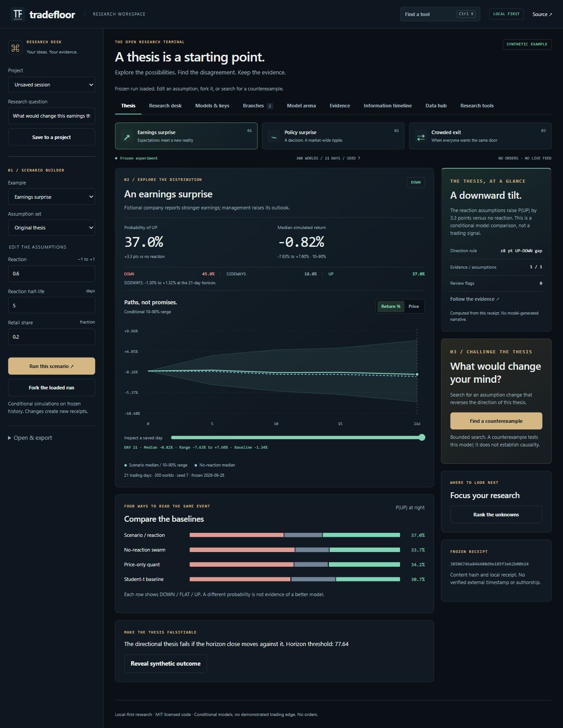Click the Scenario / reaction baseline bar

[295, 535]
